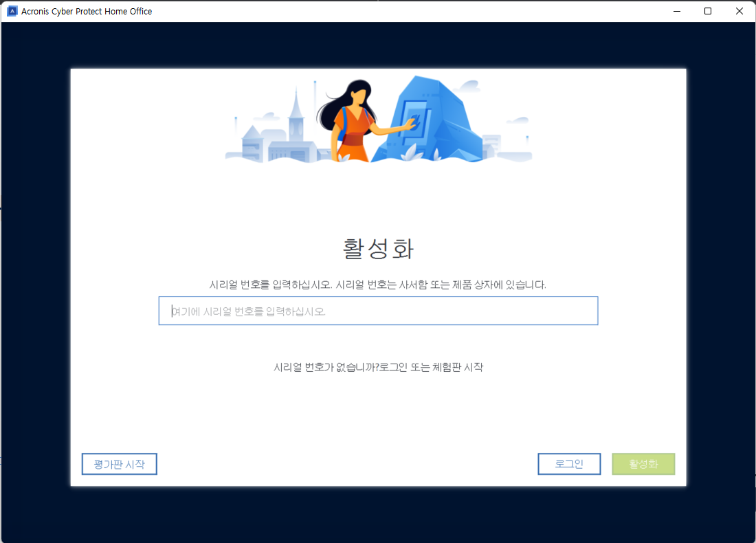Click the green 활성화 button
Screen dimensions: 756x543
643,464
